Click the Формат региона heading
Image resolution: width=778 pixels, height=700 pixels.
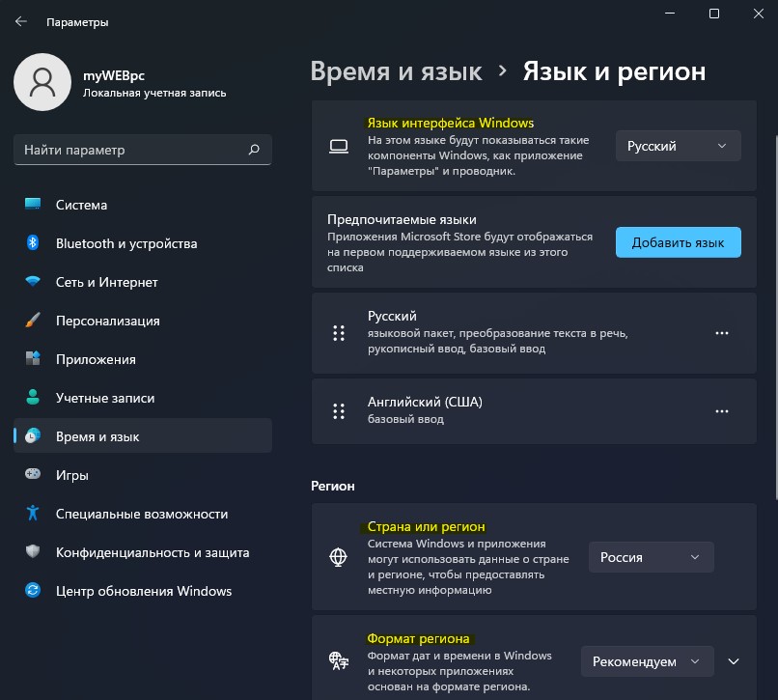tap(418, 638)
